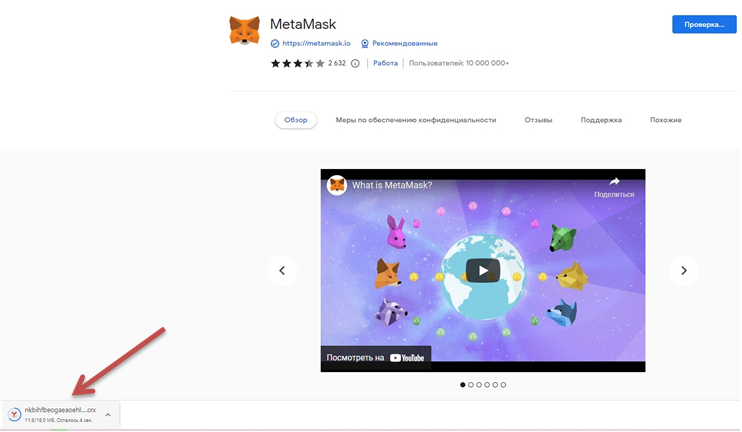Click the MetaMask channel avatar in video
Viewport: 742px width, 432px height.
(337, 185)
